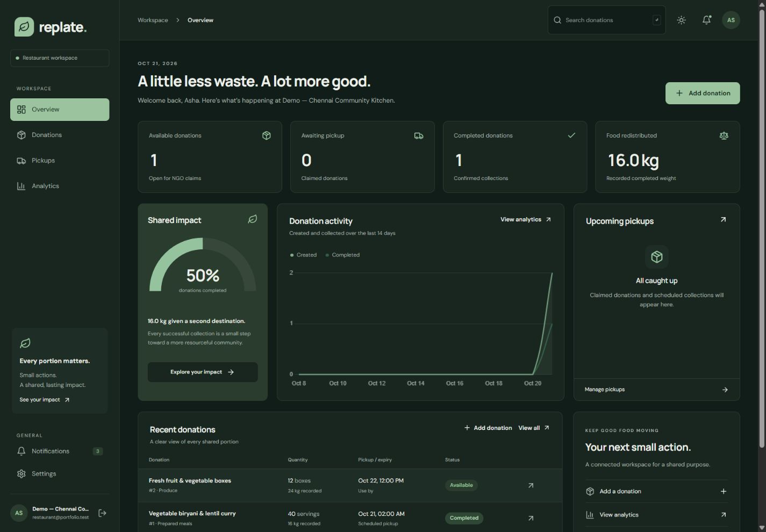766x532 pixels.
Task: Click the leaf icon above Every portion matters
Action: tap(25, 343)
